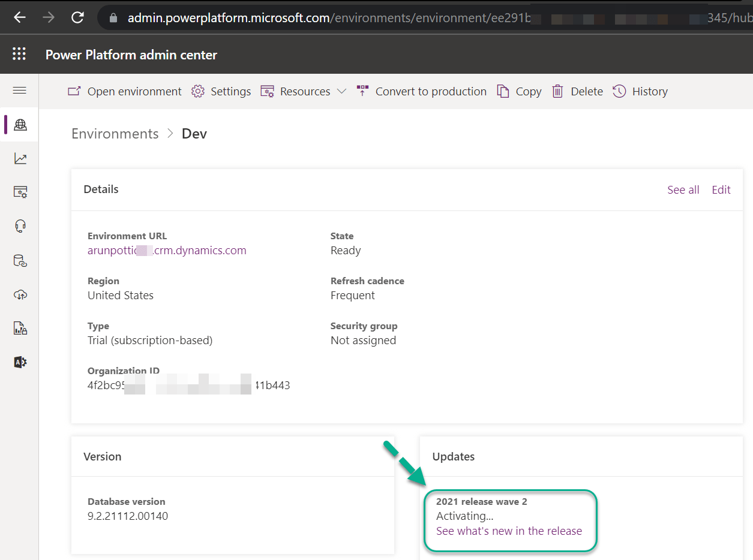Viewport: 753px width, 560px height.
Task: Click the Not assigned security group value
Action: coord(364,341)
